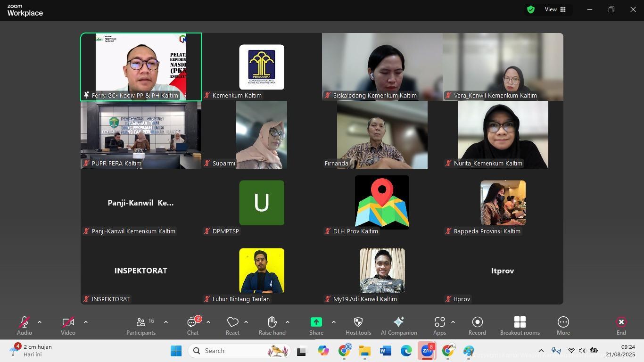Click the React emoji icon

coord(232,326)
